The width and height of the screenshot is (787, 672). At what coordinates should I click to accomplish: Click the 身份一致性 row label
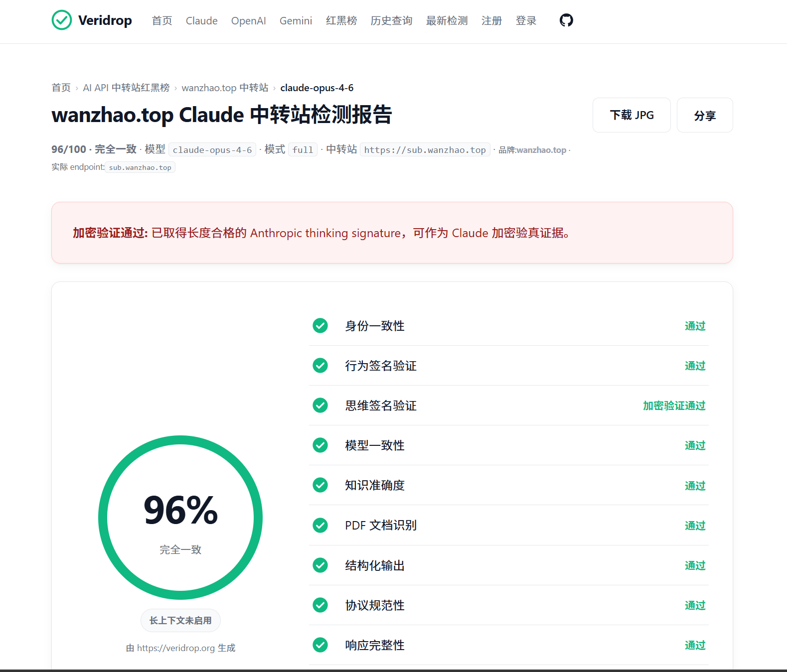[x=375, y=326]
